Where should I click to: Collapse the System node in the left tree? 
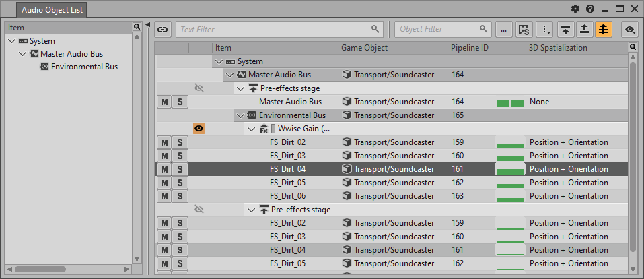pos(12,41)
